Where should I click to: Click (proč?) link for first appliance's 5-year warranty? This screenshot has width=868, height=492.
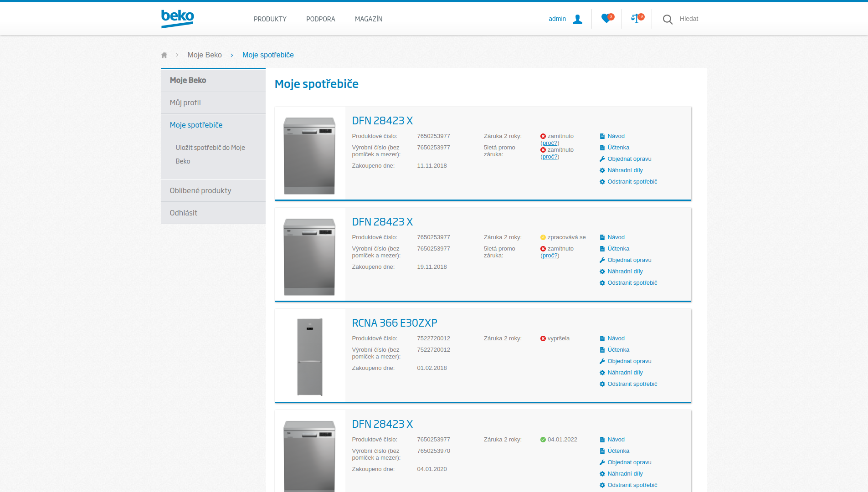[550, 157]
